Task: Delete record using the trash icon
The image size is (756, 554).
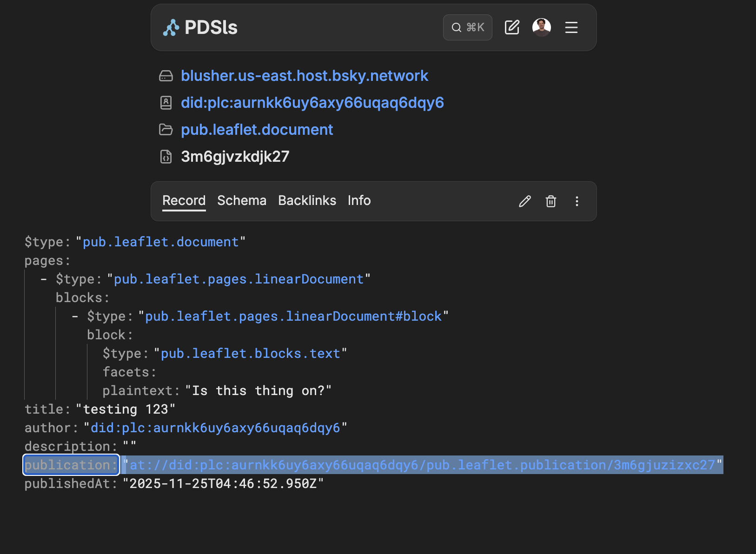Action: pyautogui.click(x=551, y=201)
